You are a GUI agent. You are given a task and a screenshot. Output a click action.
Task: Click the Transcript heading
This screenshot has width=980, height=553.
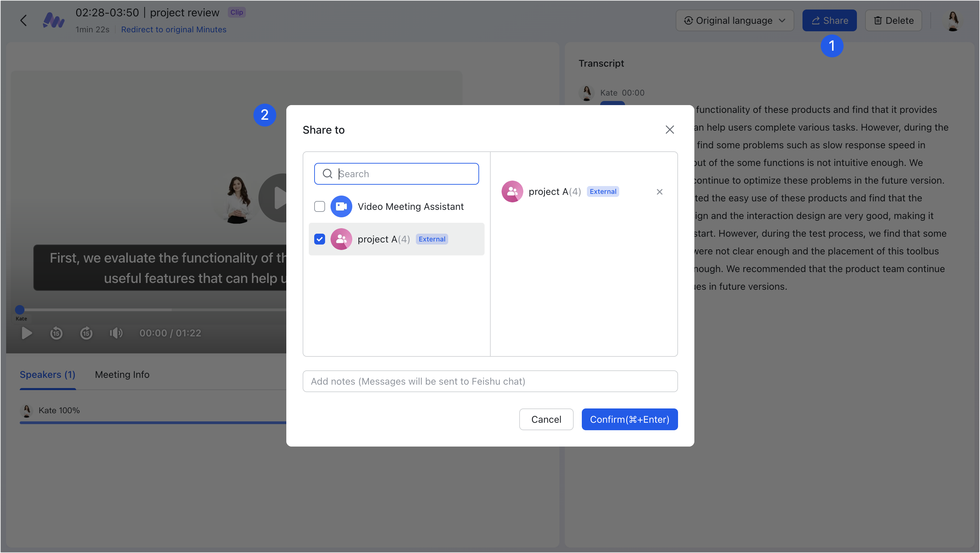pos(601,64)
